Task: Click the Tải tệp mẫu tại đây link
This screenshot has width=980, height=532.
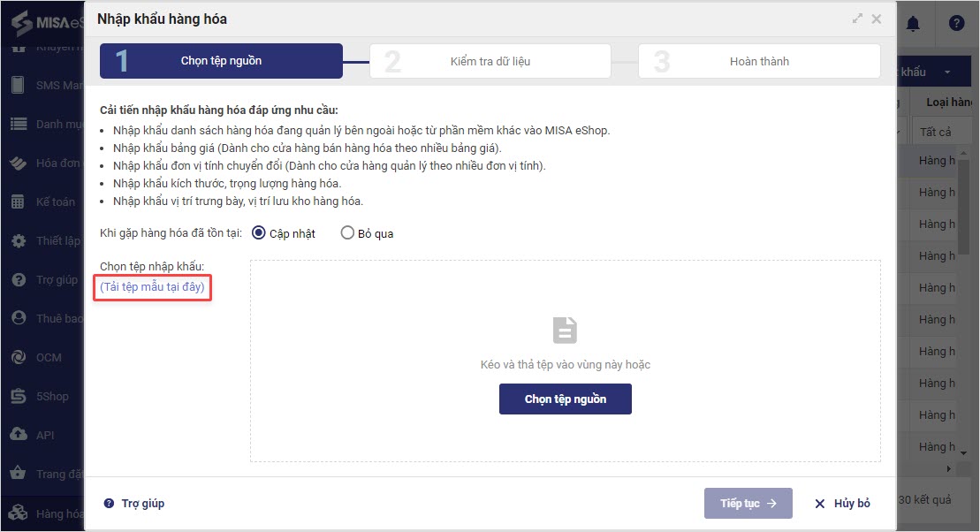Action: click(152, 286)
